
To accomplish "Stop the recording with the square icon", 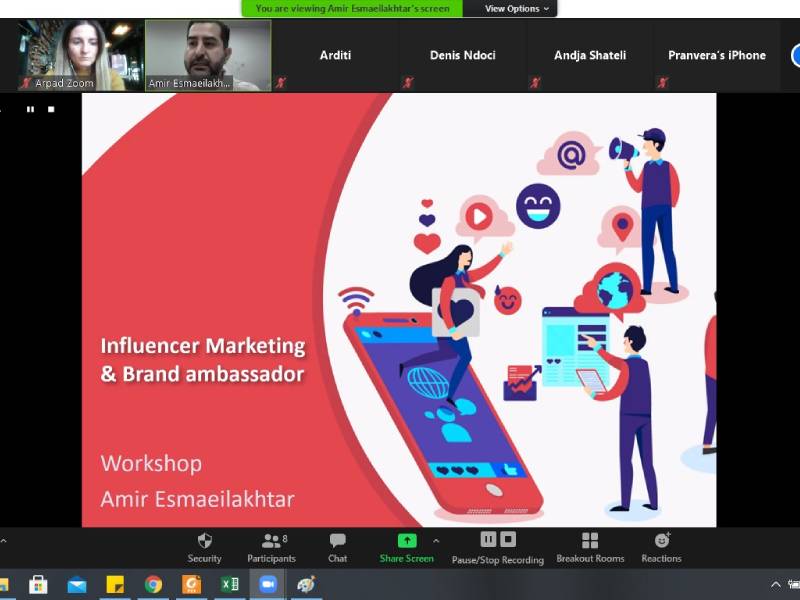I will (505, 538).
